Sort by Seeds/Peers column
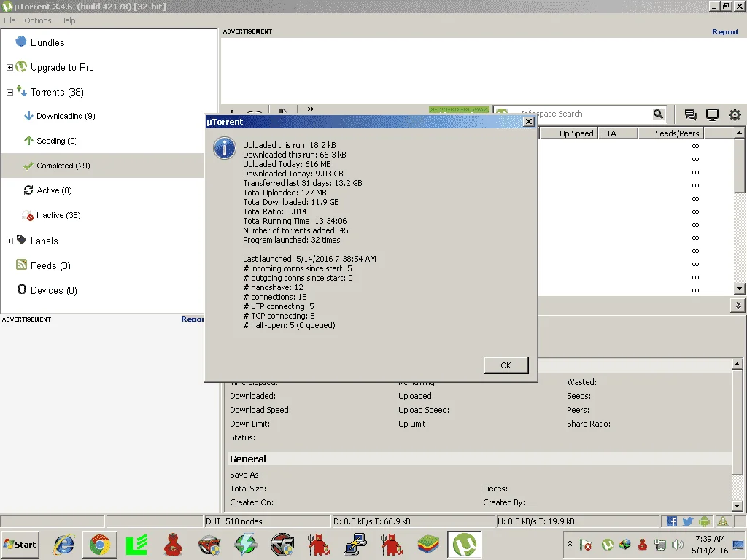Screen dimensions: 747x560 tap(671, 133)
